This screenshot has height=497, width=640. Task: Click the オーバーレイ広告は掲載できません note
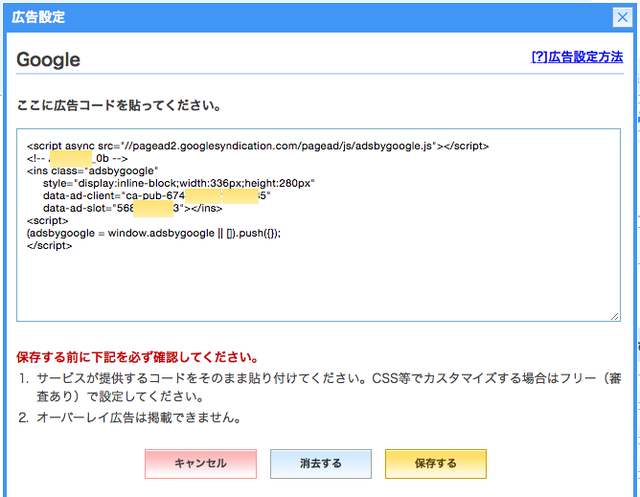tap(139, 417)
